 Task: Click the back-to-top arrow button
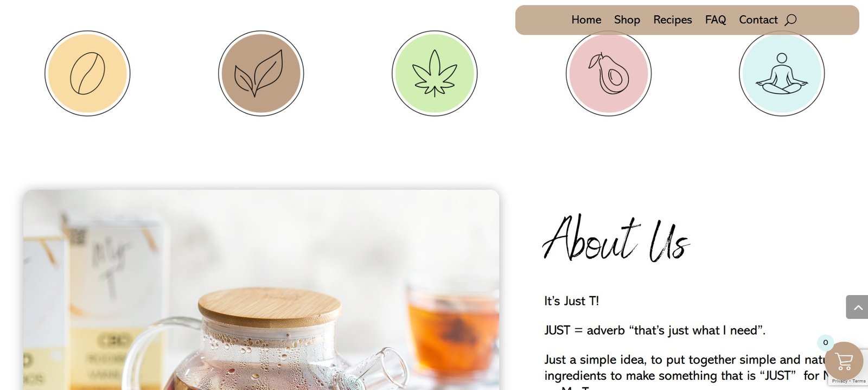click(x=857, y=307)
